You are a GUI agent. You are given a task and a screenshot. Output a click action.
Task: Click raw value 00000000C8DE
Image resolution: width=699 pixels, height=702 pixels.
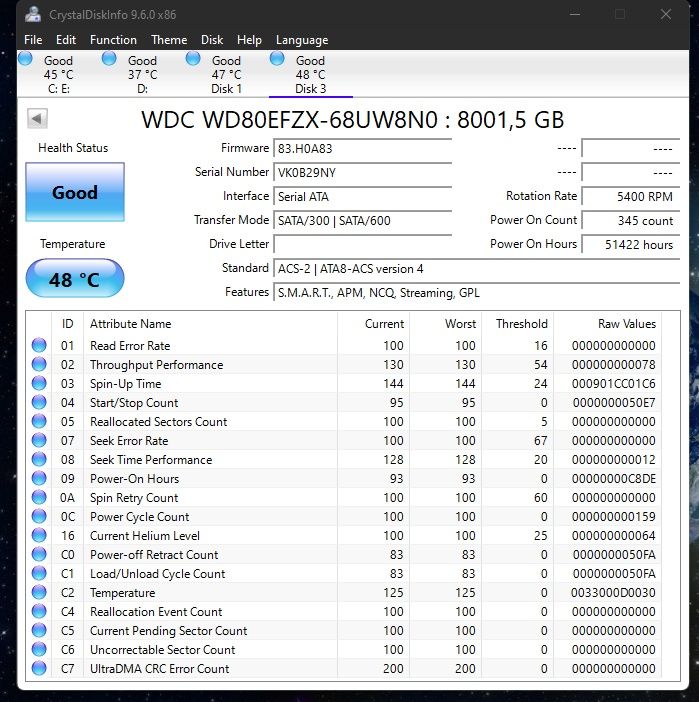pyautogui.click(x=613, y=479)
